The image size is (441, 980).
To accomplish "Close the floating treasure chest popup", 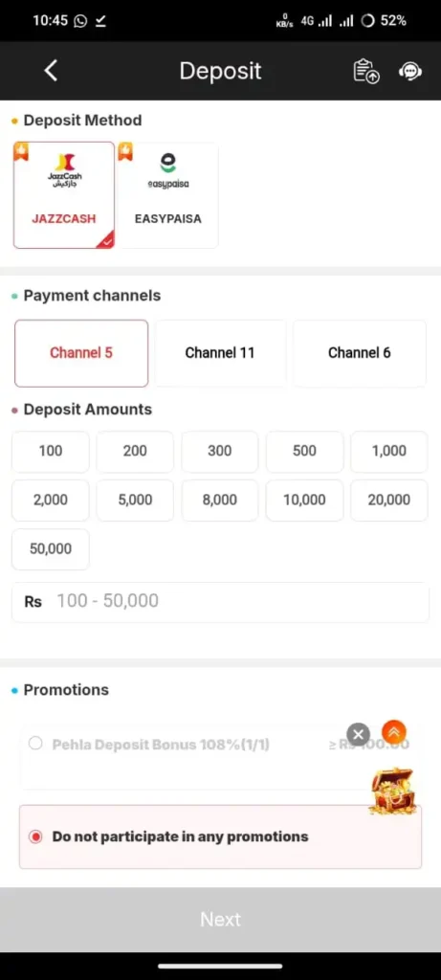I will (358, 734).
